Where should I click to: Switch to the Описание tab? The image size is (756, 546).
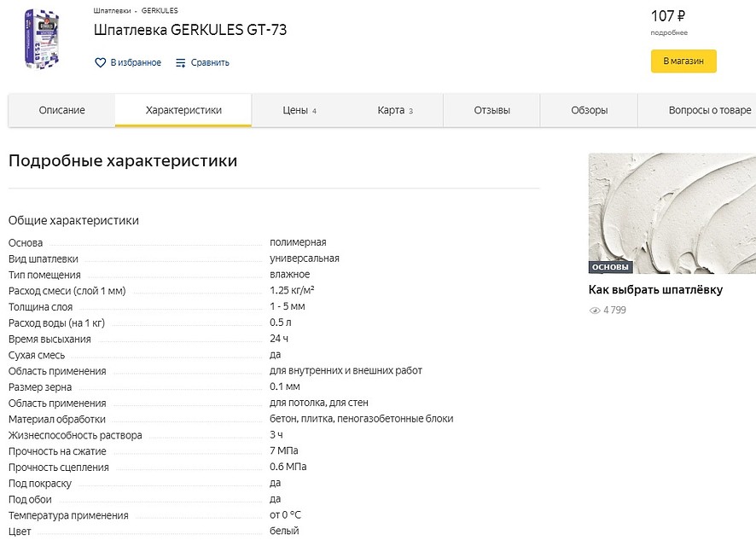coord(62,111)
